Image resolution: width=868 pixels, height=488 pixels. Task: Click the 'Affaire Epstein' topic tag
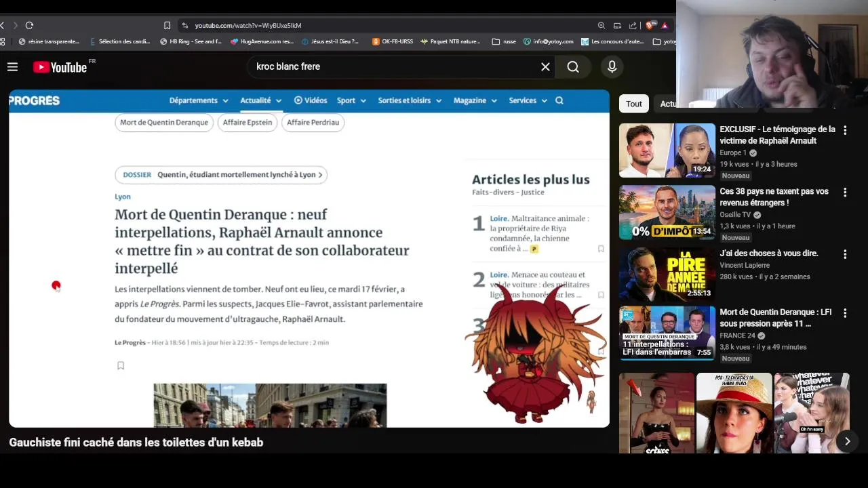click(248, 122)
